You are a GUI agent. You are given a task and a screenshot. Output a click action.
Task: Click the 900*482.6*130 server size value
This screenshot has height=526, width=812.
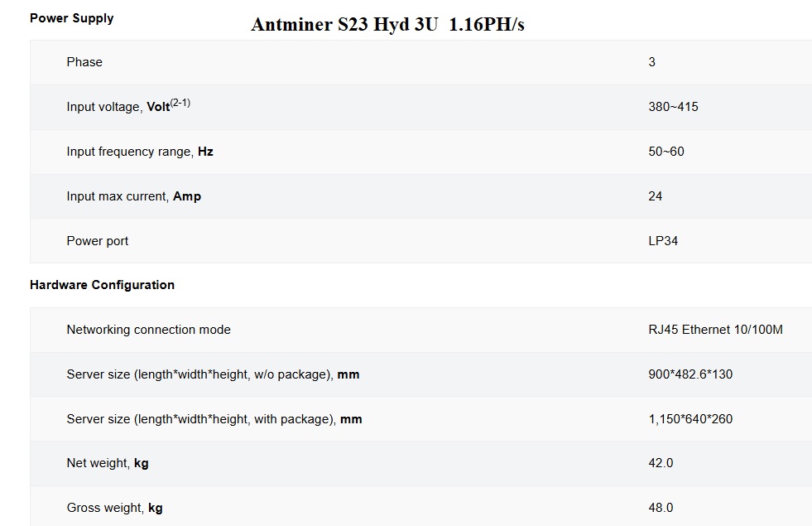coord(690,374)
